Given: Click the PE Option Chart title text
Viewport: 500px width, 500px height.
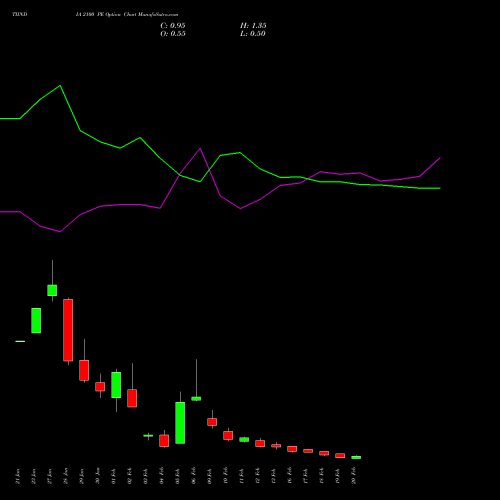Looking at the screenshot, I should (127, 15).
